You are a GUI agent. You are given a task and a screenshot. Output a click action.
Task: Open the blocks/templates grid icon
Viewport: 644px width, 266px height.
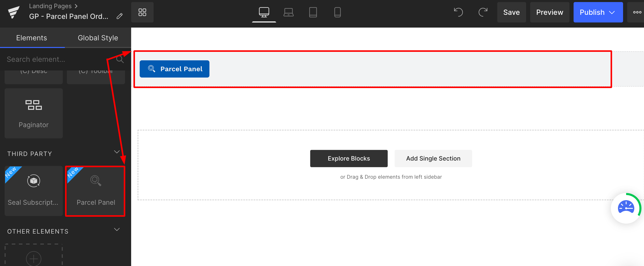(x=142, y=12)
